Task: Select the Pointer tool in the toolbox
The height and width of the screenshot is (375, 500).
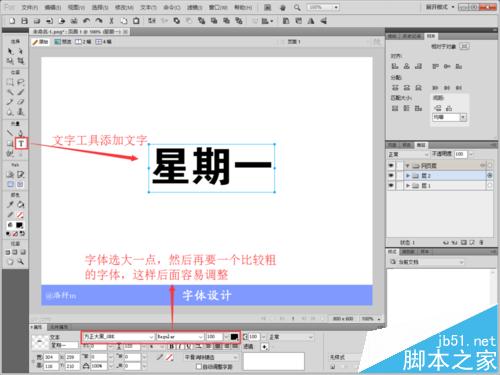Action: (10, 51)
